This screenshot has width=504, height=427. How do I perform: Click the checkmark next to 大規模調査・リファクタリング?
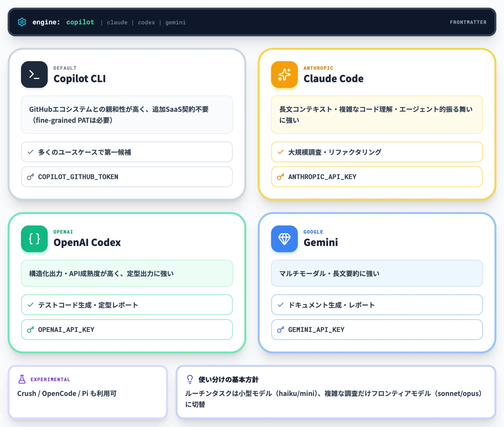tap(281, 152)
